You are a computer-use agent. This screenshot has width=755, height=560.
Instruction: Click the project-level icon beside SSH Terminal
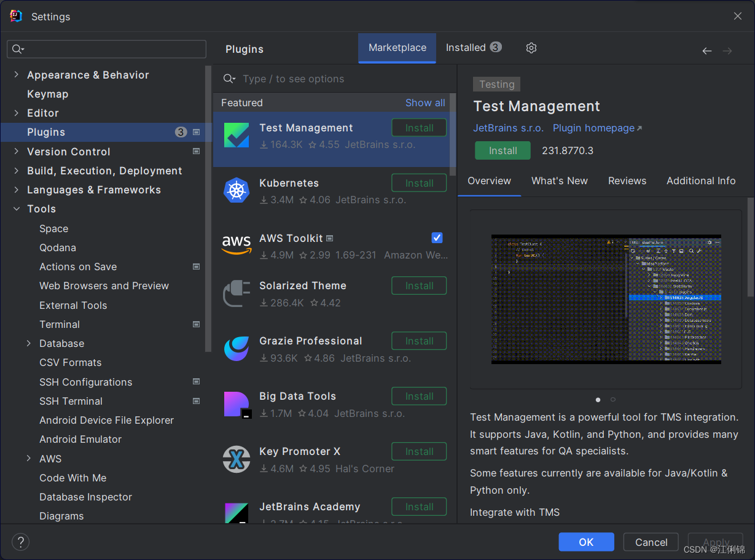point(197,401)
